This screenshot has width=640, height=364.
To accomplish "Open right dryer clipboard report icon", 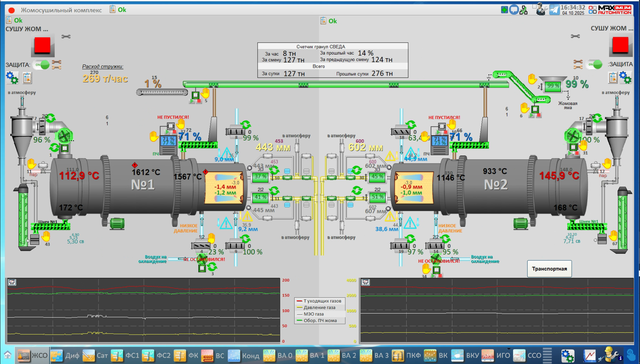I will click(613, 77).
